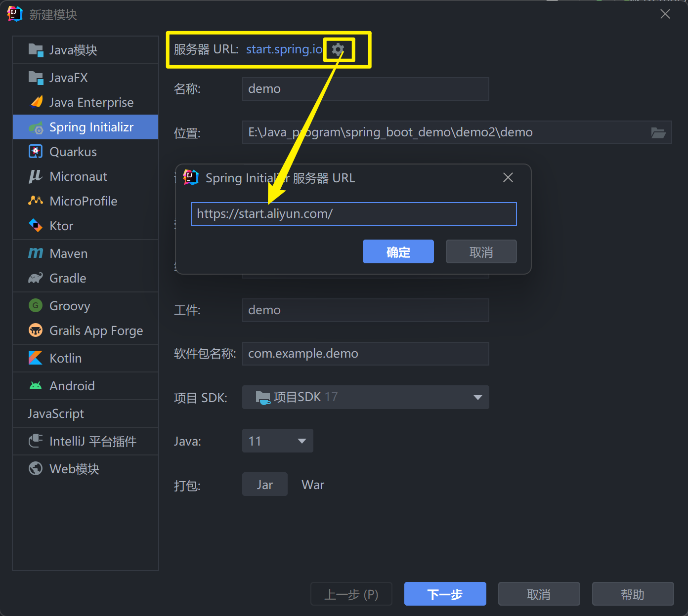Click the Micronaut mu icon
Image resolution: width=688 pixels, height=616 pixels.
36,176
